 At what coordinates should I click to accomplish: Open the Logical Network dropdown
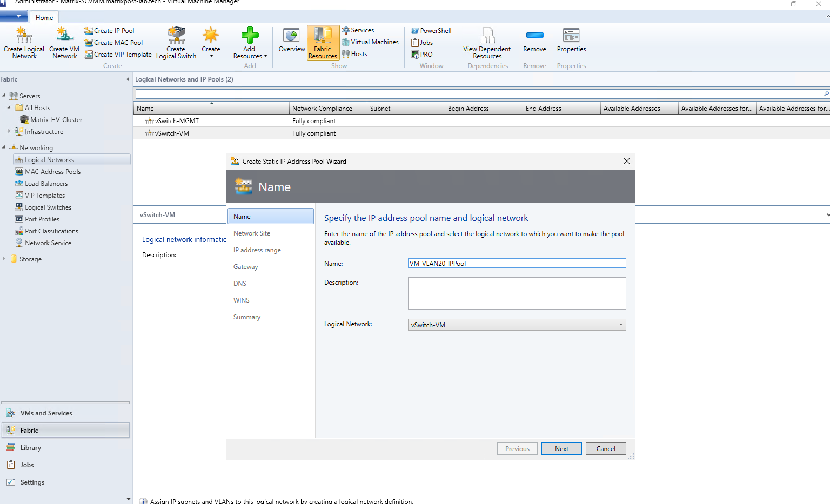tap(517, 325)
